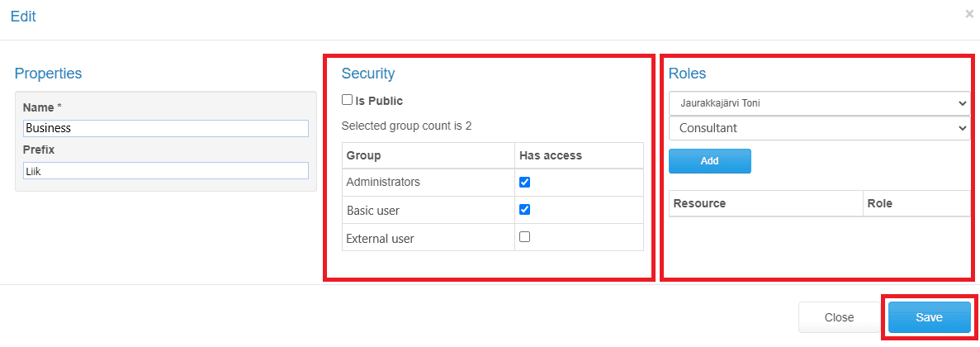Image resolution: width=980 pixels, height=347 pixels.
Task: Focus the Name field containing Business
Action: click(x=166, y=128)
